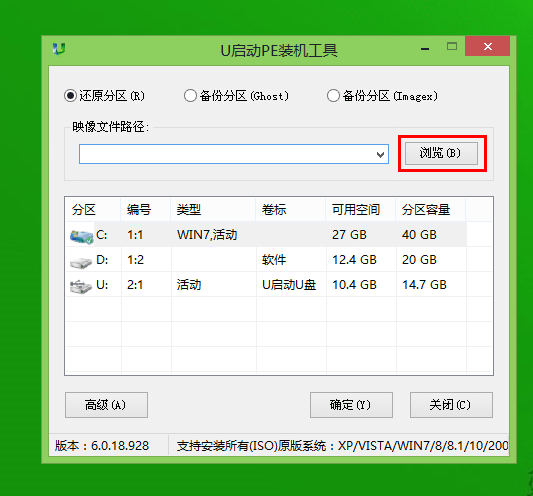Click the 1:2 partition number cell
This screenshot has height=496, width=533.
pyautogui.click(x=135, y=260)
